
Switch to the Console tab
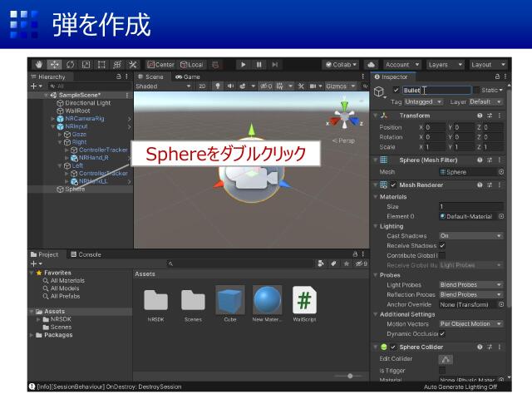click(86, 254)
